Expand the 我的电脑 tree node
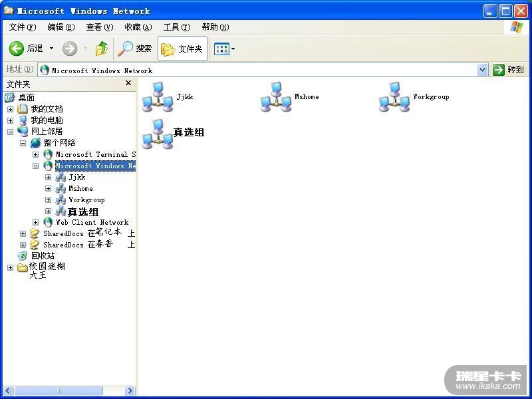Viewport: 532px width, 399px height. [x=10, y=120]
